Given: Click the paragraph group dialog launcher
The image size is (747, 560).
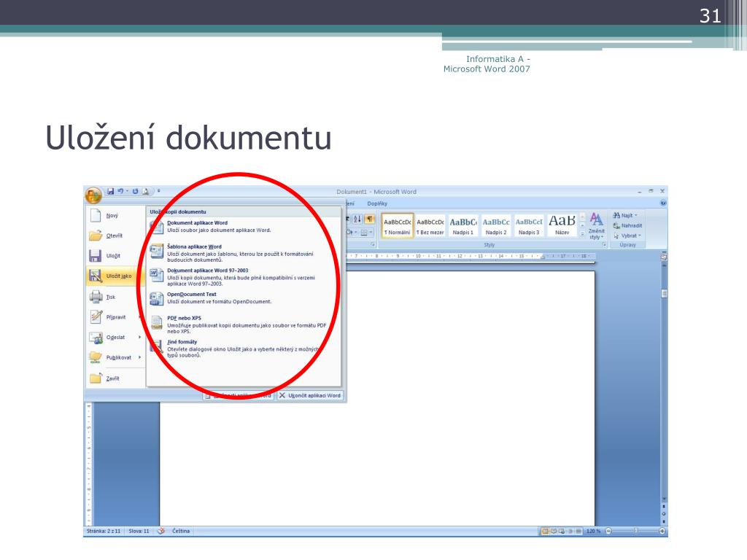Looking at the screenshot, I should [373, 245].
